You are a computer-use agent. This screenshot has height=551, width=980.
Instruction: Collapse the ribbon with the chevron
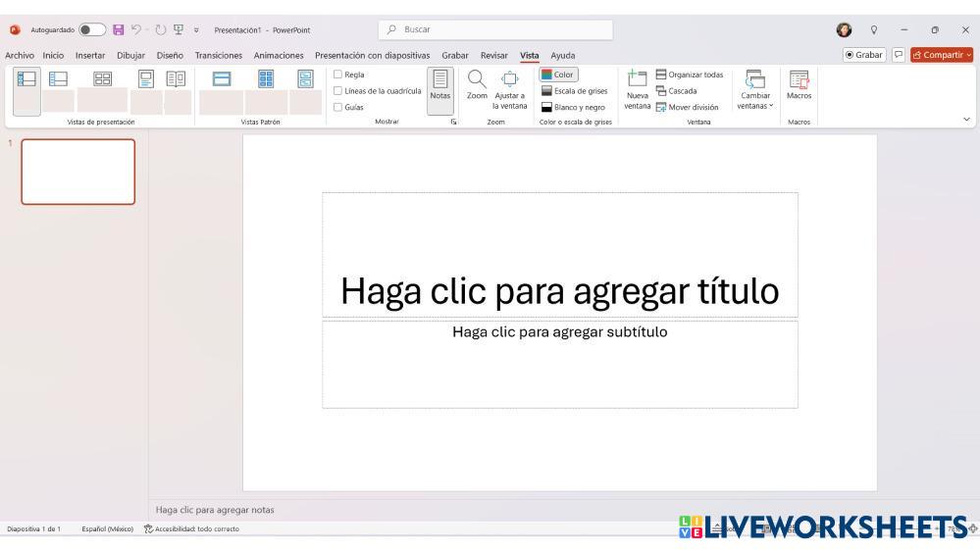967,119
